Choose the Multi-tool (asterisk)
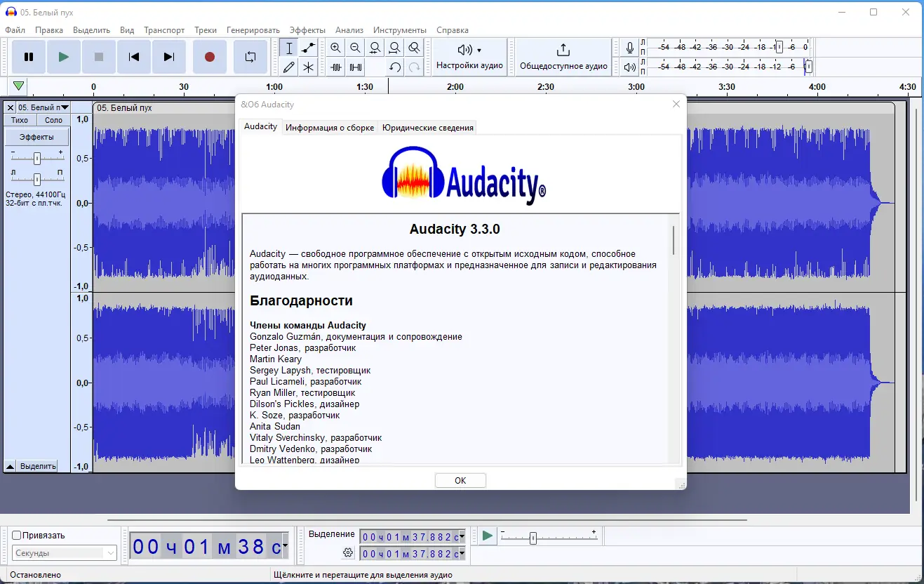924x584 pixels. [x=308, y=67]
